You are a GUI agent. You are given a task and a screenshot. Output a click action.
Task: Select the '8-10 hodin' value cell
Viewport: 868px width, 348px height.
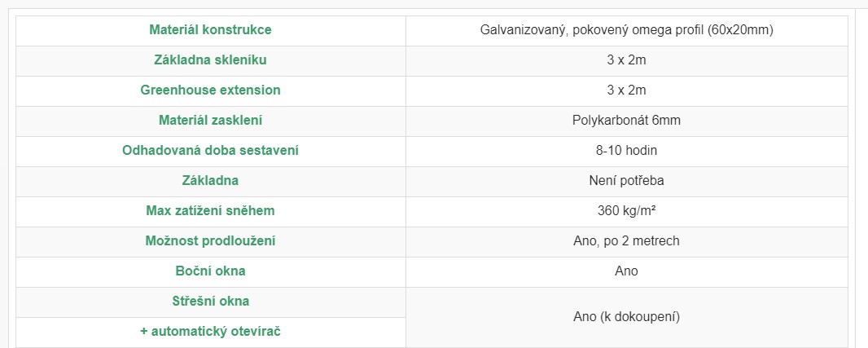[626, 151]
